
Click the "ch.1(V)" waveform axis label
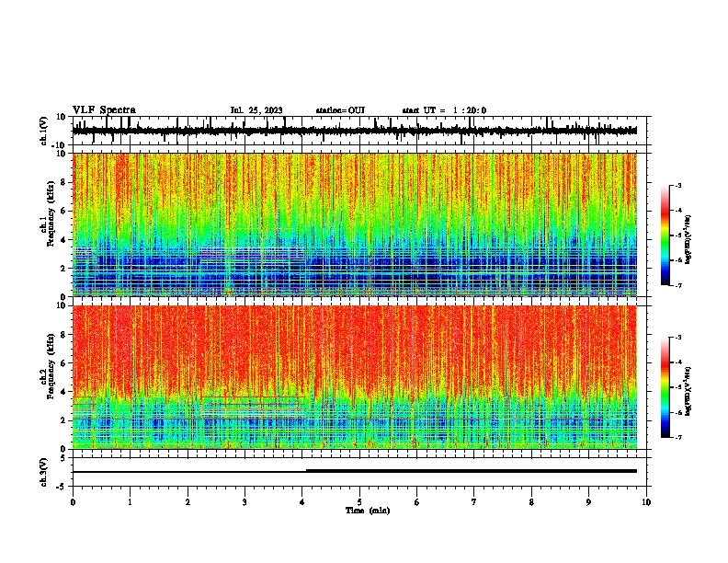[x=43, y=131]
